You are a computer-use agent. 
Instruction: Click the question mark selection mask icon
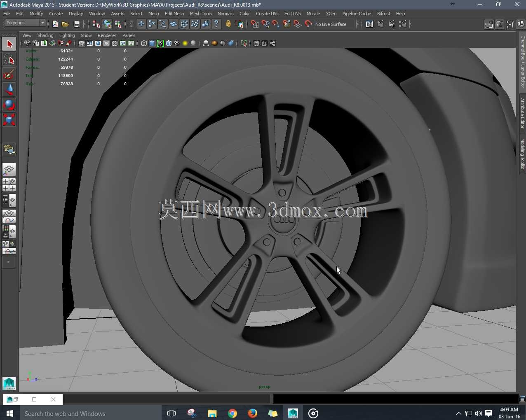(x=216, y=24)
